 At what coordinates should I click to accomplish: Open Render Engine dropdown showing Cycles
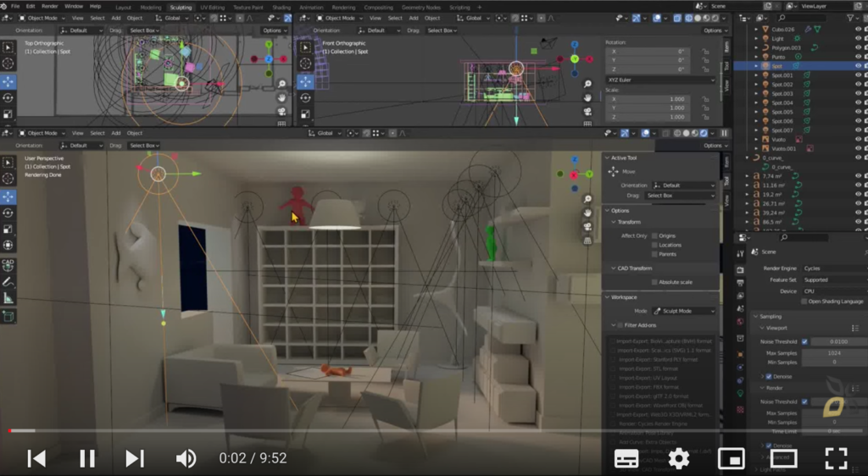834,268
